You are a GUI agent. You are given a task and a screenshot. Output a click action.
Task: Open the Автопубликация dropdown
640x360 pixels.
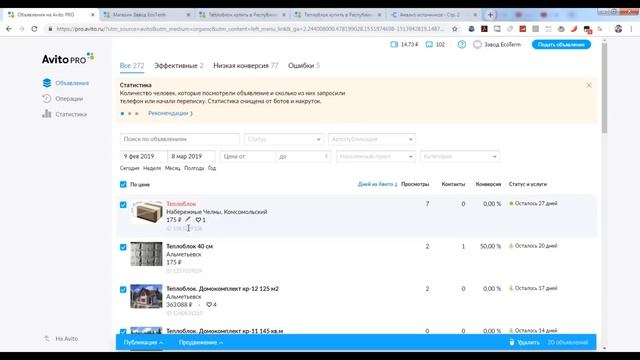372,139
